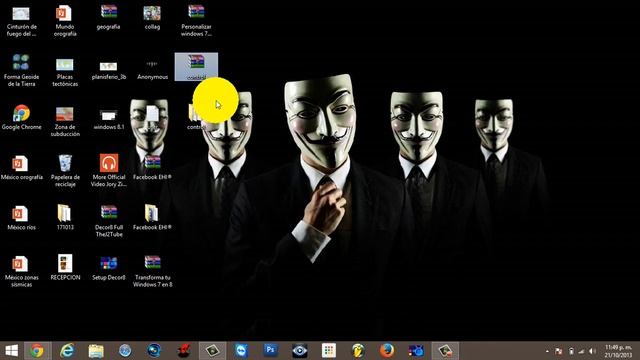Open Firefox from the taskbar
The width and height of the screenshot is (640, 360).
coord(387,351)
